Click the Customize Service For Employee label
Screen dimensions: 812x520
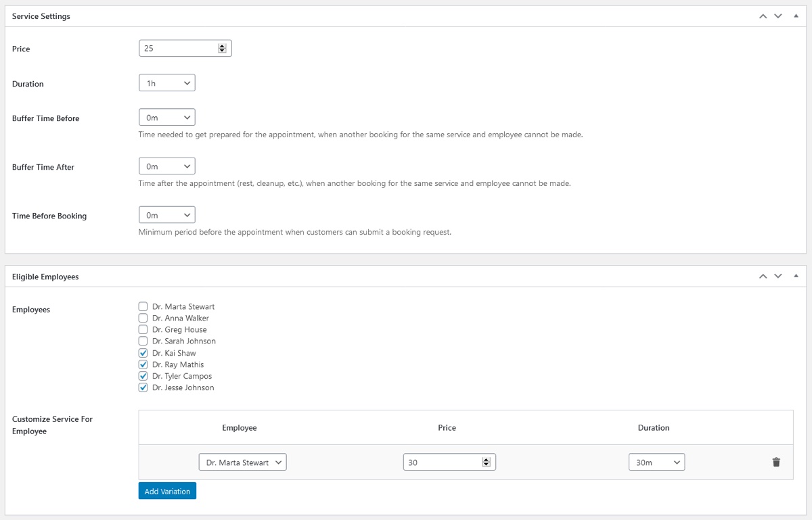53,425
